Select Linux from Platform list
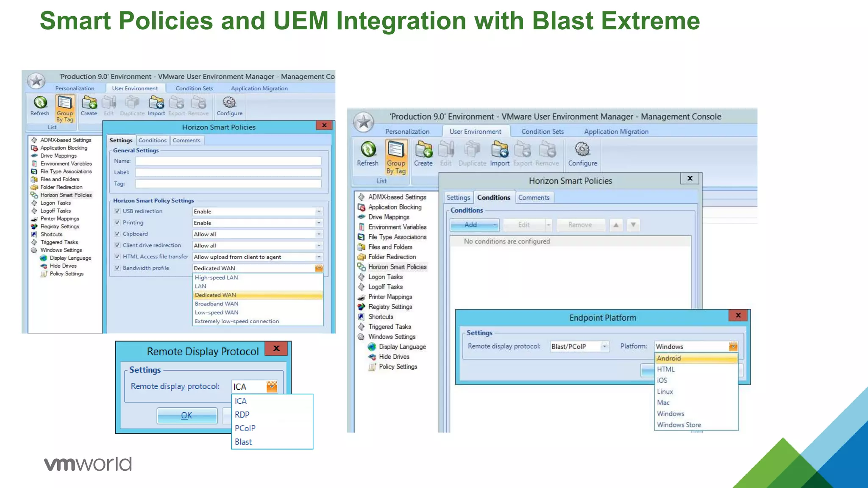 (x=696, y=392)
